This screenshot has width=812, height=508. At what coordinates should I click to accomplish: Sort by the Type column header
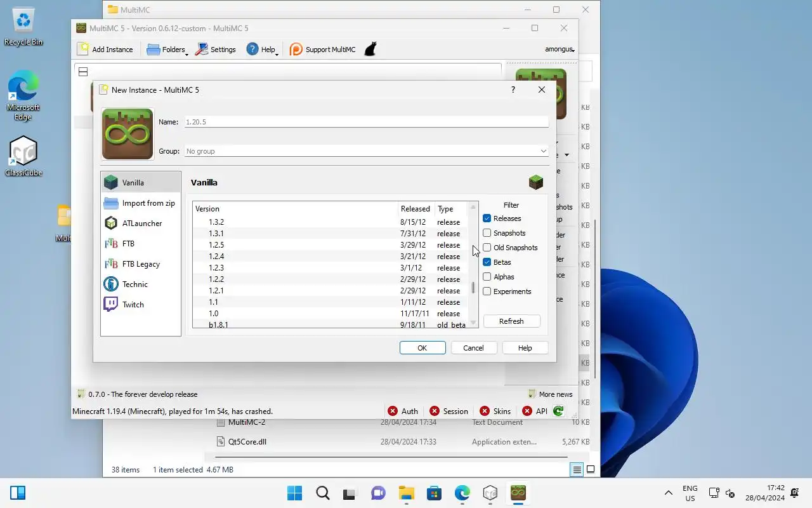pos(451,208)
